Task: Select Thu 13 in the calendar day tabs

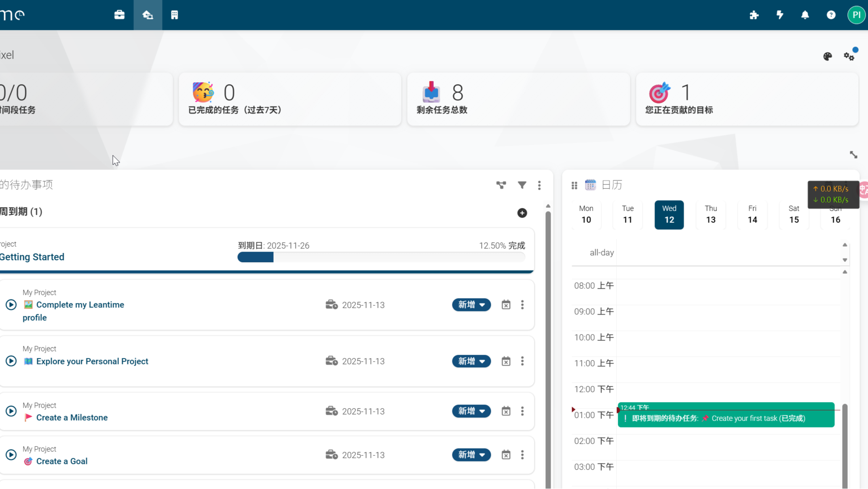Action: click(x=711, y=215)
